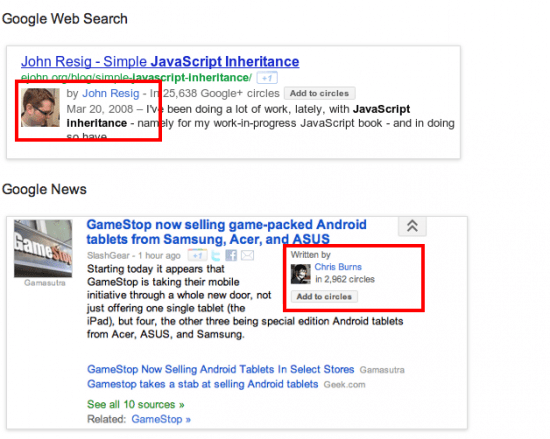Viewport: 550px width, 439px height.
Task: Open GameStop game-packed Android tablets headline
Action: click(226, 232)
